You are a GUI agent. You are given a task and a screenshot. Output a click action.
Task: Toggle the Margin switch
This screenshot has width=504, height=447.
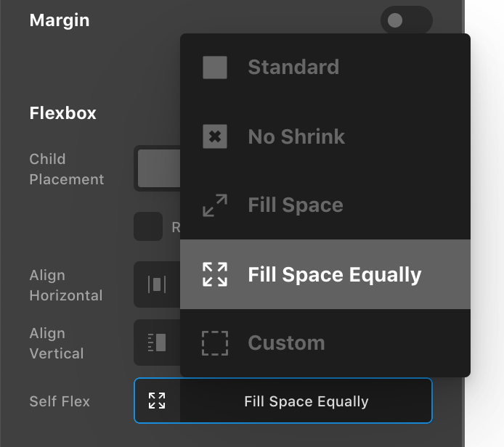pyautogui.click(x=406, y=20)
